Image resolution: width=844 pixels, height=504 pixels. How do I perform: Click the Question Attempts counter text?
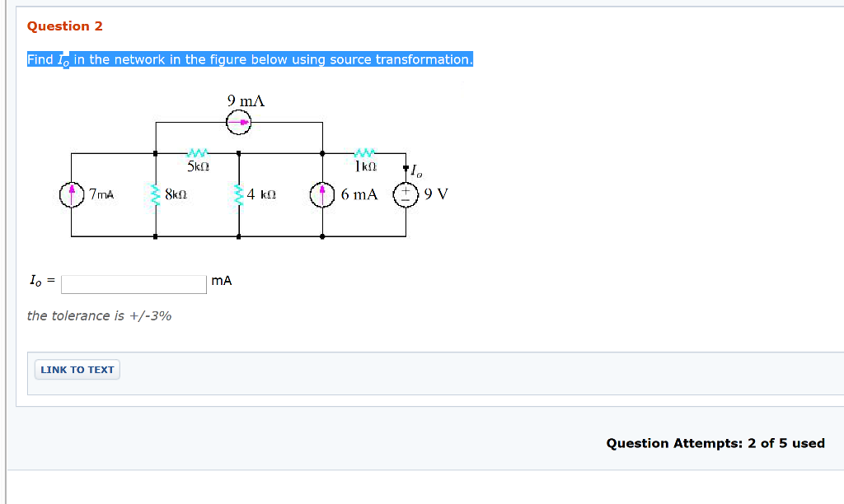tap(714, 443)
